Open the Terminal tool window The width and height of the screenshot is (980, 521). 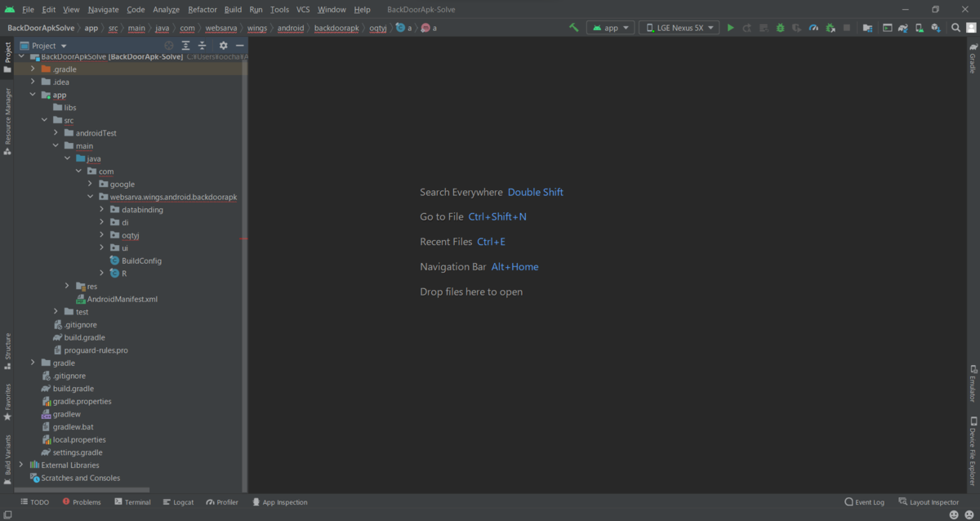tap(132, 502)
